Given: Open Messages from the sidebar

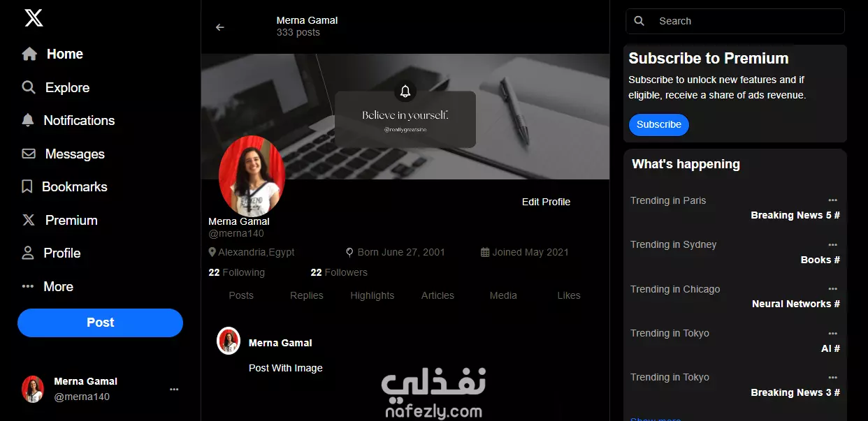Looking at the screenshot, I should [x=75, y=154].
